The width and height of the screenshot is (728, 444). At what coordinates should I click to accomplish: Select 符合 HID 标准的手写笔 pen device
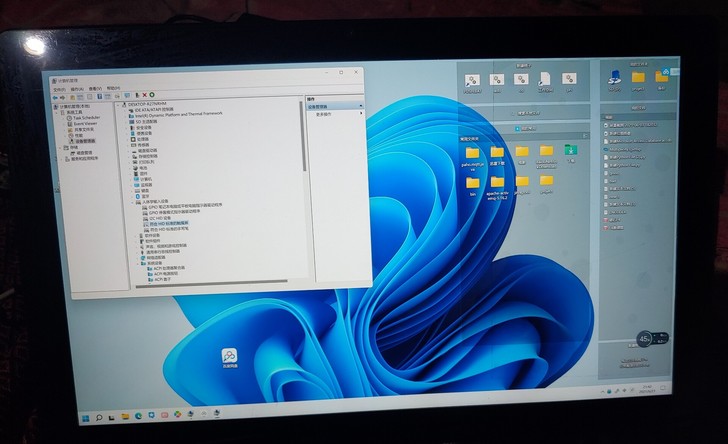167,229
